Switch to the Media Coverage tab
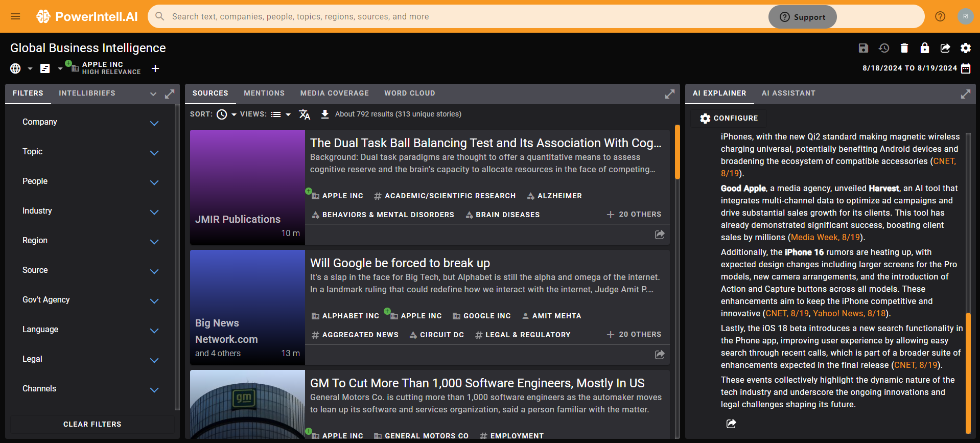980x443 pixels. tap(335, 93)
